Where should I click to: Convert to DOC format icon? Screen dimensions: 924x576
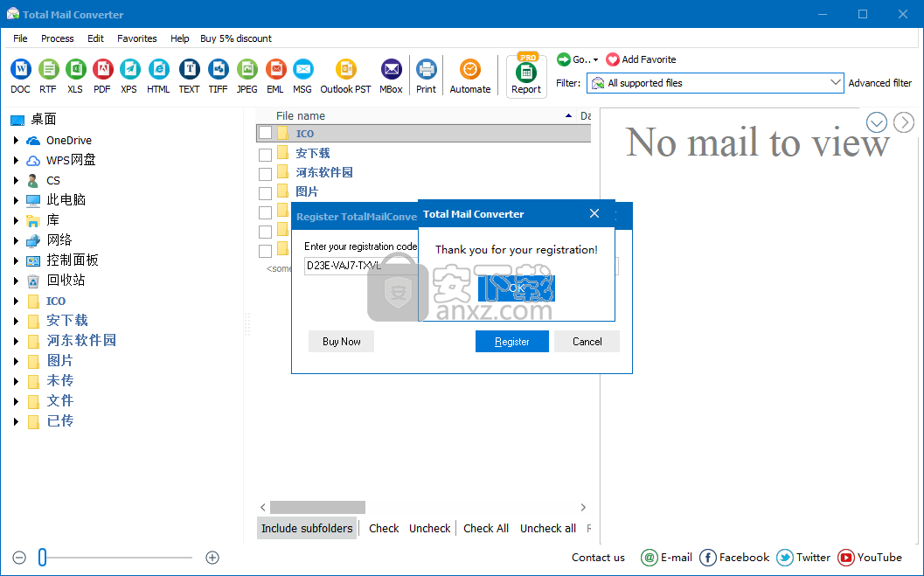(x=21, y=70)
